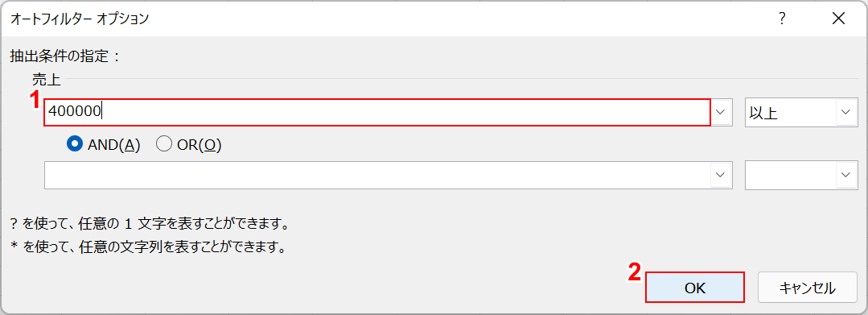Click the 売上 group label

tap(46, 81)
